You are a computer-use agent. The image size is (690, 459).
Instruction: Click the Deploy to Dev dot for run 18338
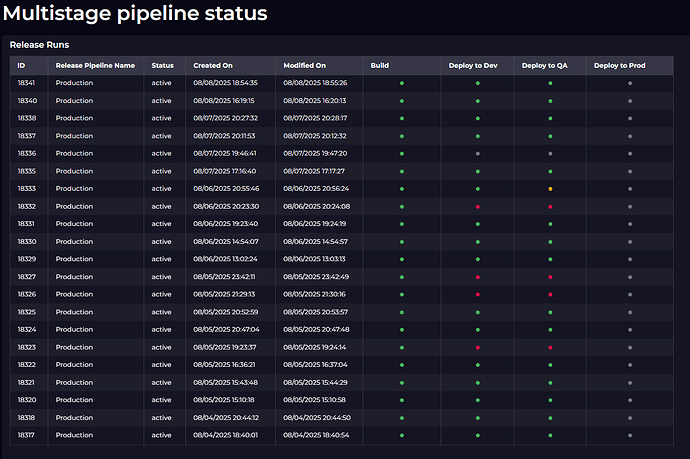click(478, 118)
